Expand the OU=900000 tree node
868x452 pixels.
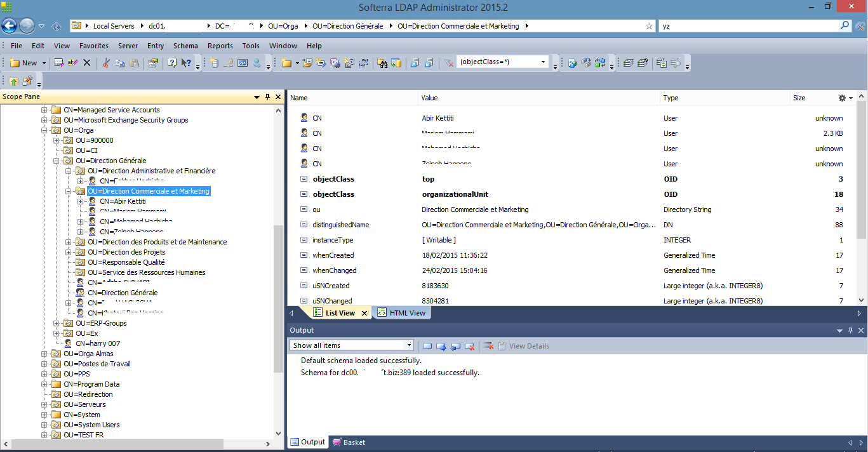tap(57, 140)
